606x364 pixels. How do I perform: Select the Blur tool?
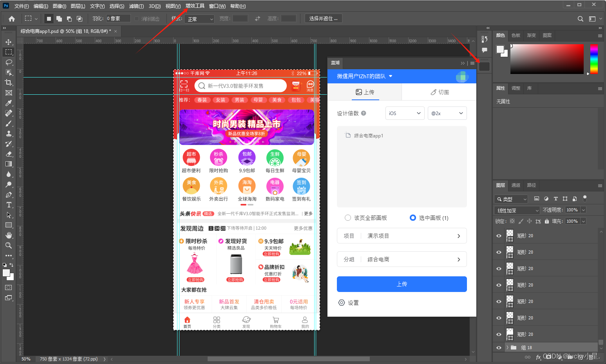click(9, 174)
